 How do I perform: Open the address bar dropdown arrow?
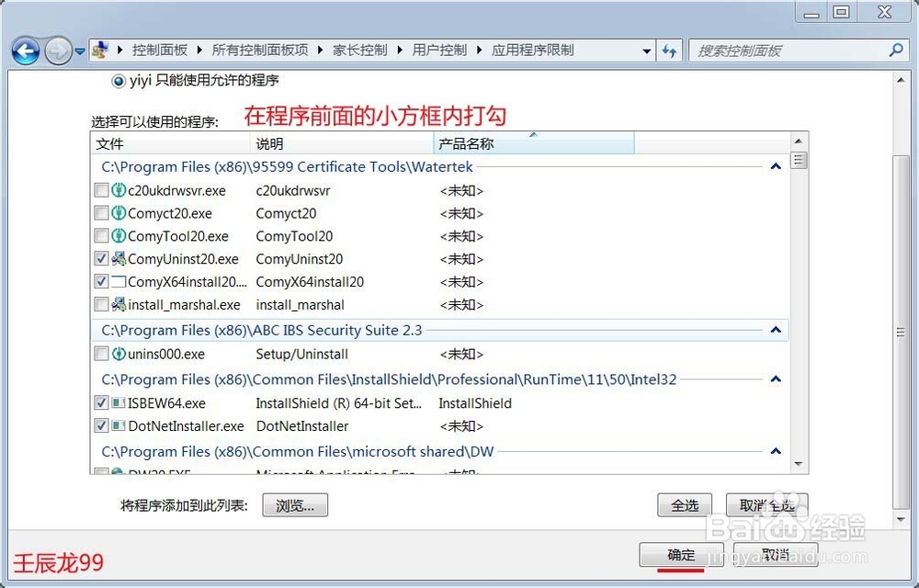coord(646,51)
